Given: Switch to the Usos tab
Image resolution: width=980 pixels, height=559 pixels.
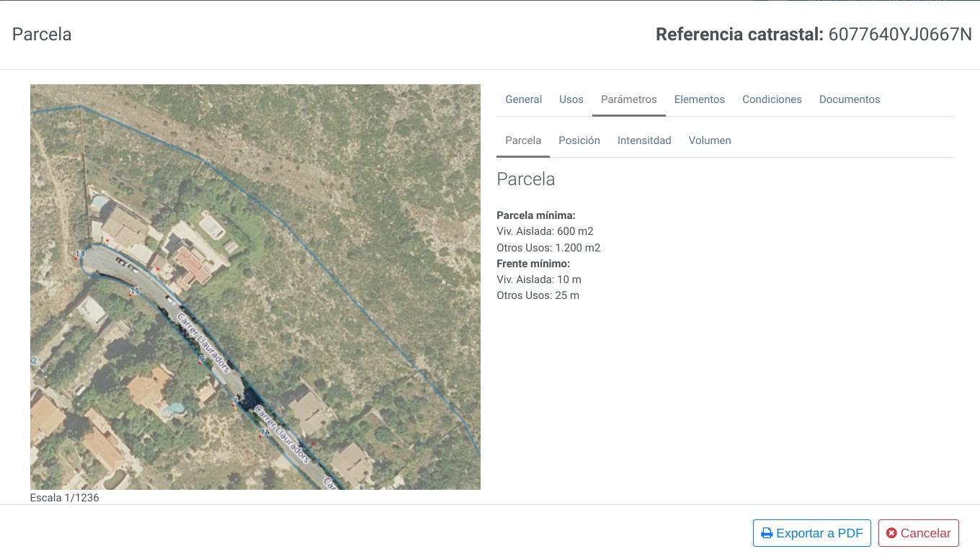Looking at the screenshot, I should tap(571, 99).
